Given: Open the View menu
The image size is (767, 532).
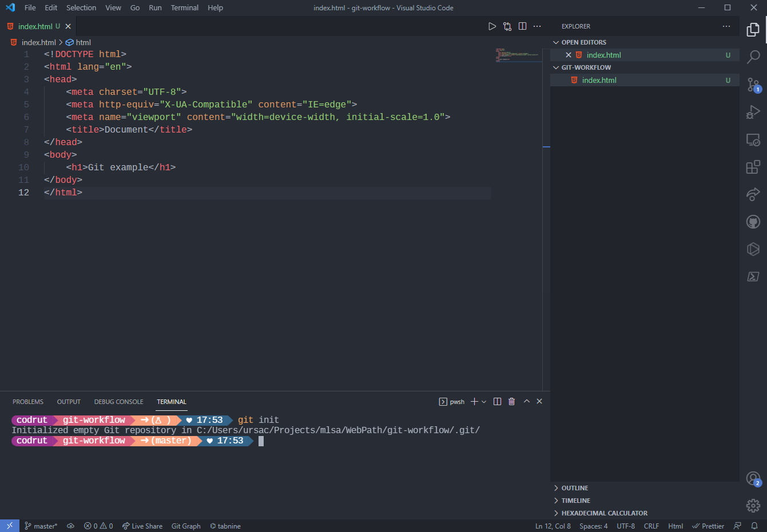Looking at the screenshot, I should coord(113,7).
